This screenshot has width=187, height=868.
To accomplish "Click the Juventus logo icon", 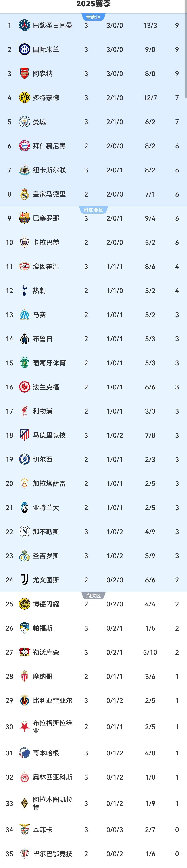I will tap(24, 580).
